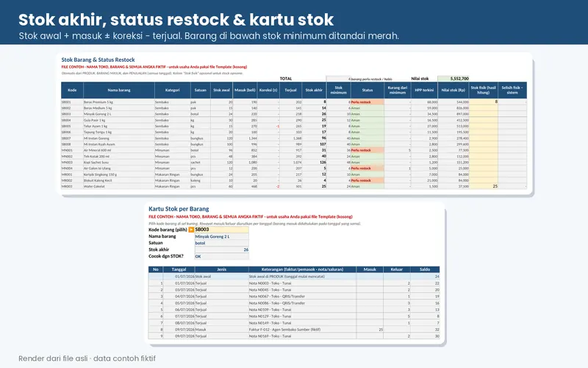Click the Gula Pasir 1 kg row name
This screenshot has width=588, height=368.
click(94, 120)
